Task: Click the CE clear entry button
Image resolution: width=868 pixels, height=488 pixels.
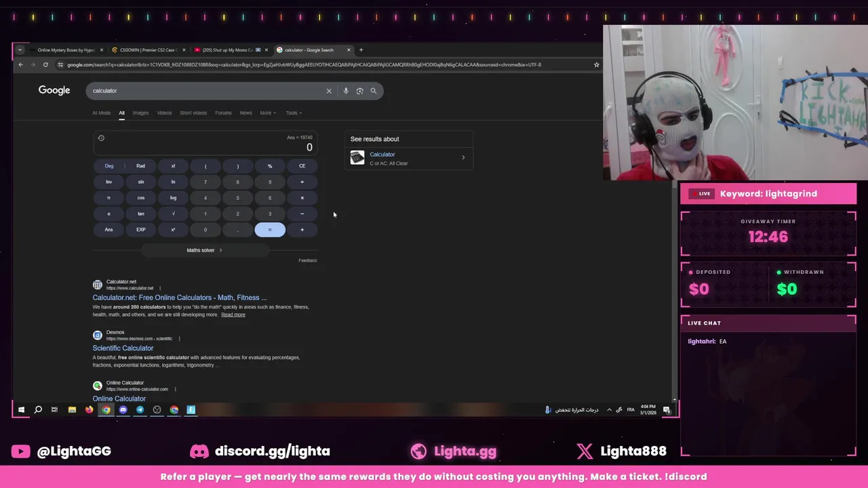Action: 302,166
